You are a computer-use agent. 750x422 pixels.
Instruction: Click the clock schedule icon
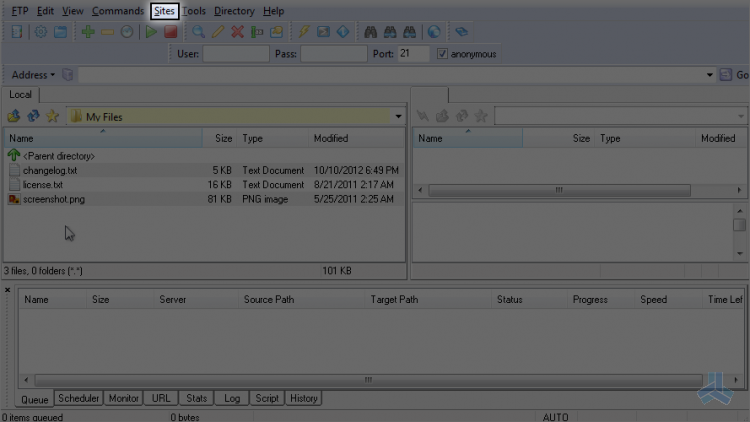[x=127, y=32]
